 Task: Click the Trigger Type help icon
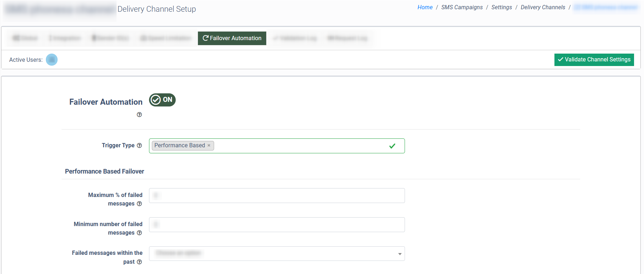point(139,146)
